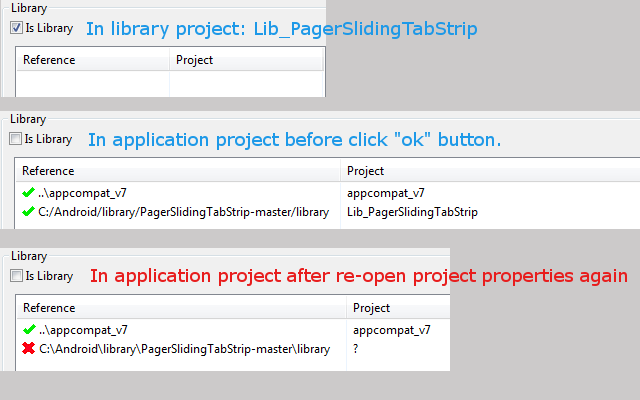
Task: Uncheck the checked Is Library box in top panel
Action: coord(16,29)
